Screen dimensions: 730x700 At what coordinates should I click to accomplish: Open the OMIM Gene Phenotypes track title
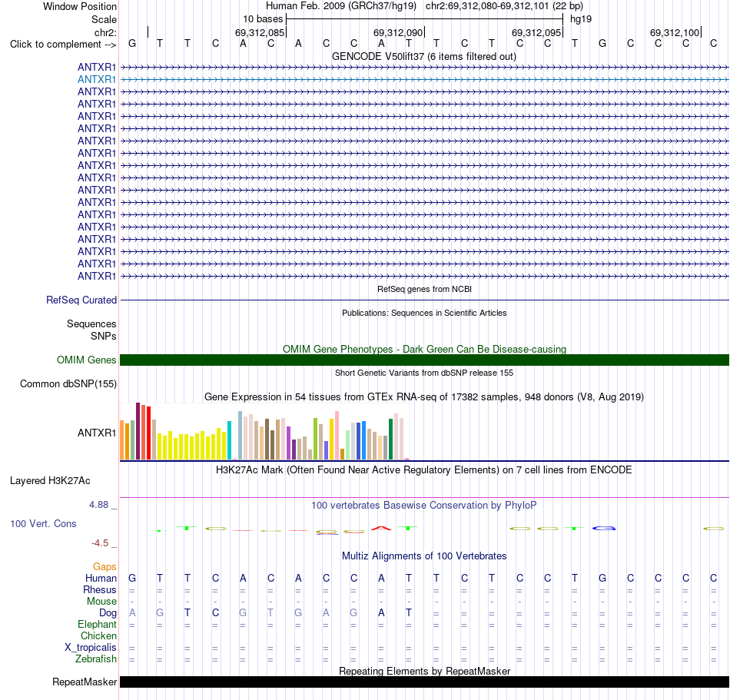(x=424, y=349)
